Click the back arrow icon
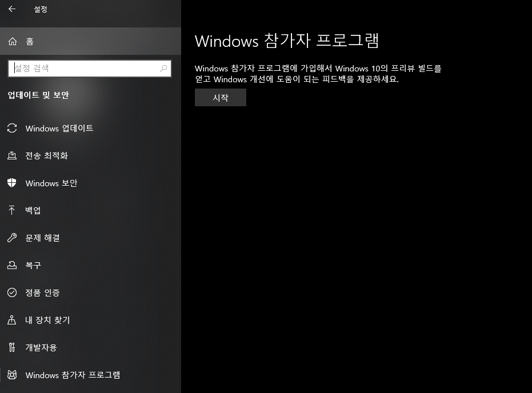The width and height of the screenshot is (532, 393). tap(12, 9)
